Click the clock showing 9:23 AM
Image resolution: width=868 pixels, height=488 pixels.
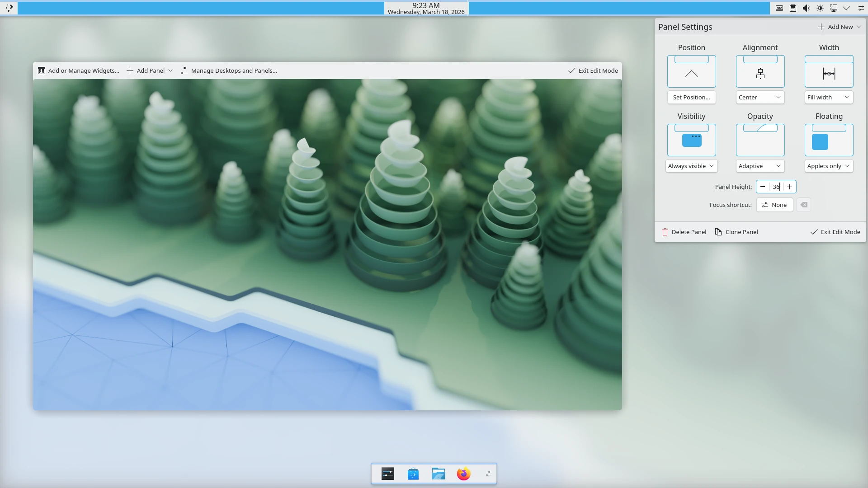pyautogui.click(x=426, y=8)
